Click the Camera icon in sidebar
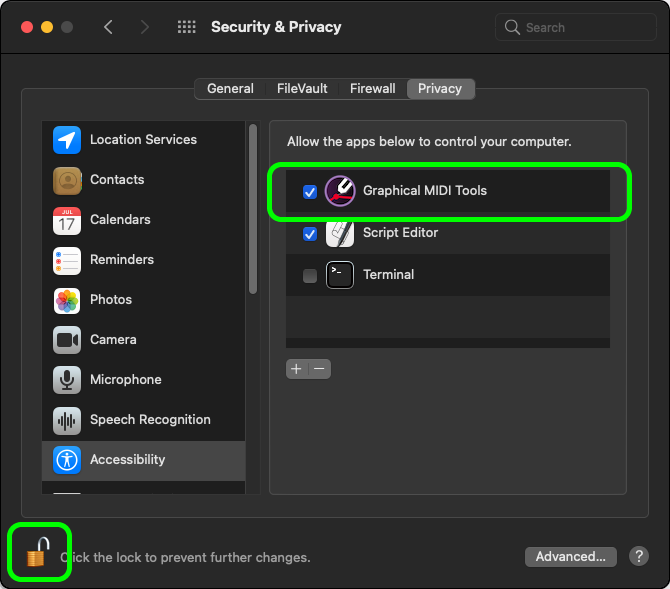The height and width of the screenshot is (589, 670). 67,340
